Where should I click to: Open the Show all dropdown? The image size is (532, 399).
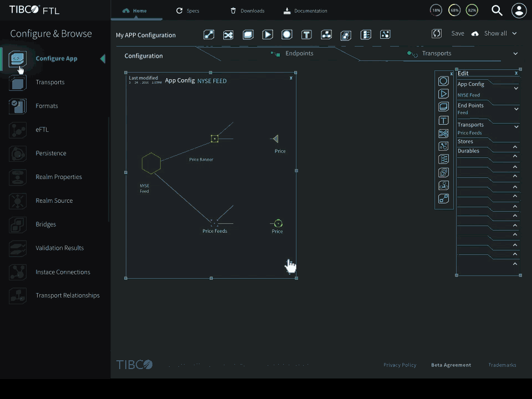pyautogui.click(x=500, y=33)
